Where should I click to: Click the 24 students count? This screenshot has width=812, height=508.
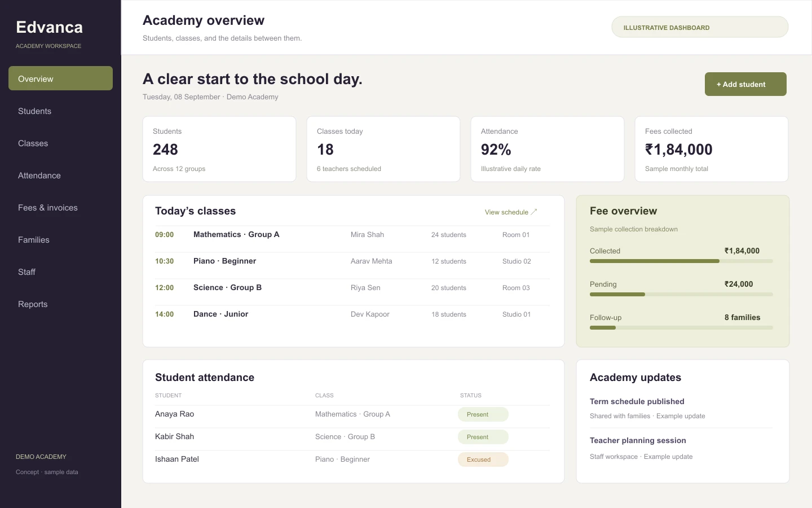[449, 235]
